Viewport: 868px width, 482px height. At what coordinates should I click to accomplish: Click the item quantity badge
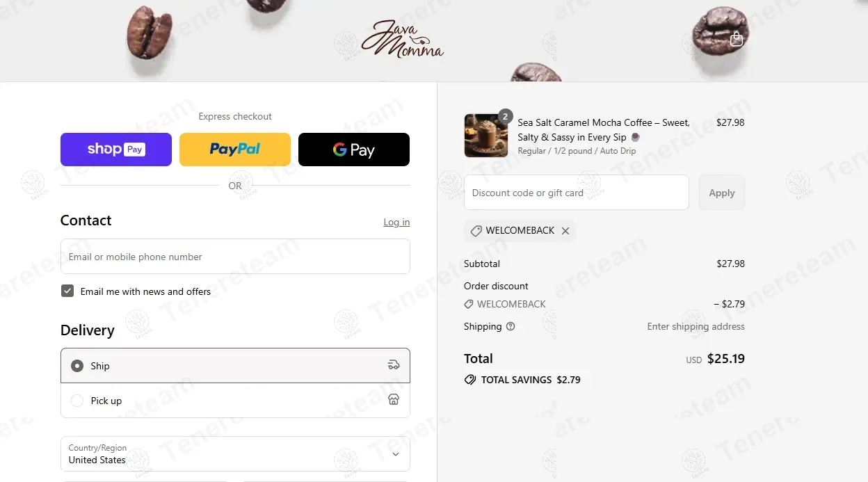506,116
